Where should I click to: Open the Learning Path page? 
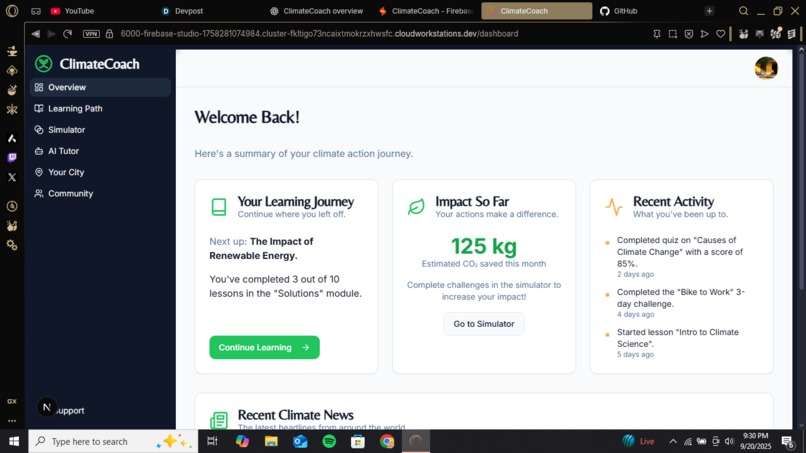pyautogui.click(x=100, y=108)
